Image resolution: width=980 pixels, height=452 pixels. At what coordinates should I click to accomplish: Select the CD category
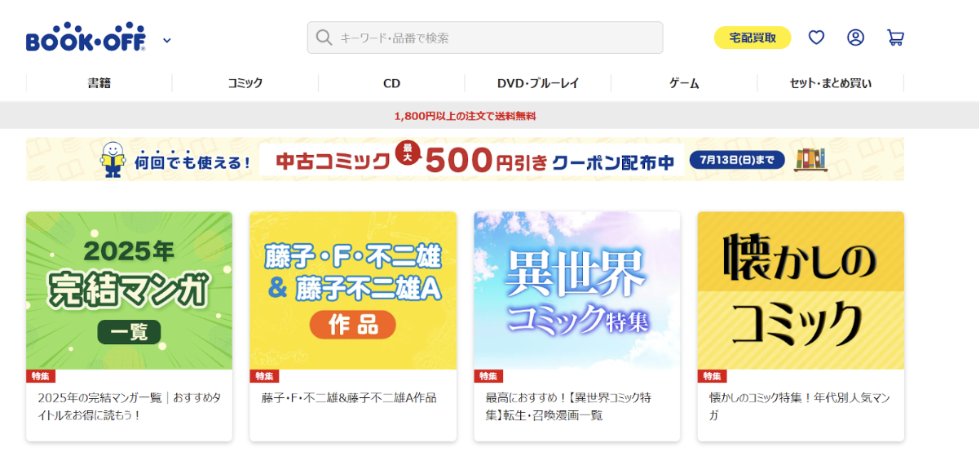coord(391,83)
